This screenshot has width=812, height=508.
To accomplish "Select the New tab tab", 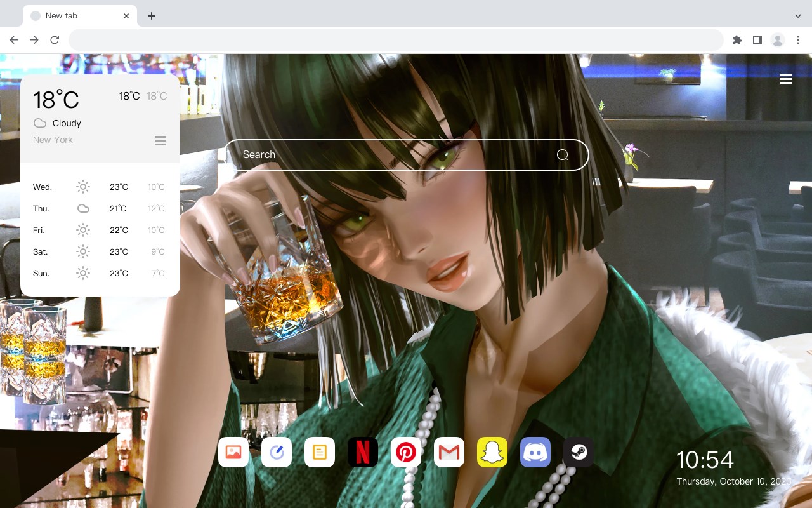I will point(80,16).
